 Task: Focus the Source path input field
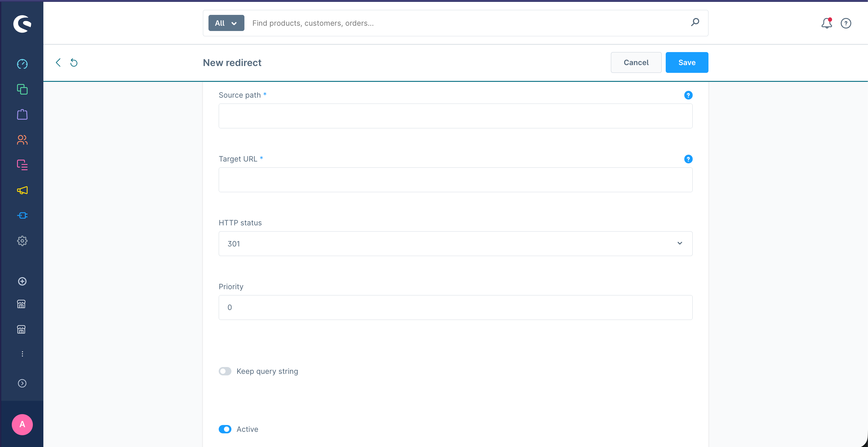click(456, 116)
